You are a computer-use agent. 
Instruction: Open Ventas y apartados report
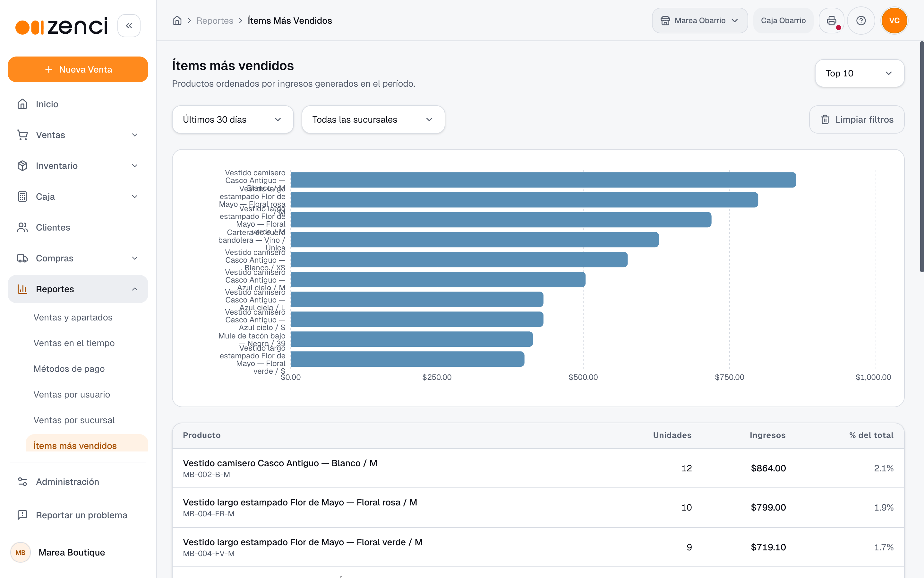73,317
